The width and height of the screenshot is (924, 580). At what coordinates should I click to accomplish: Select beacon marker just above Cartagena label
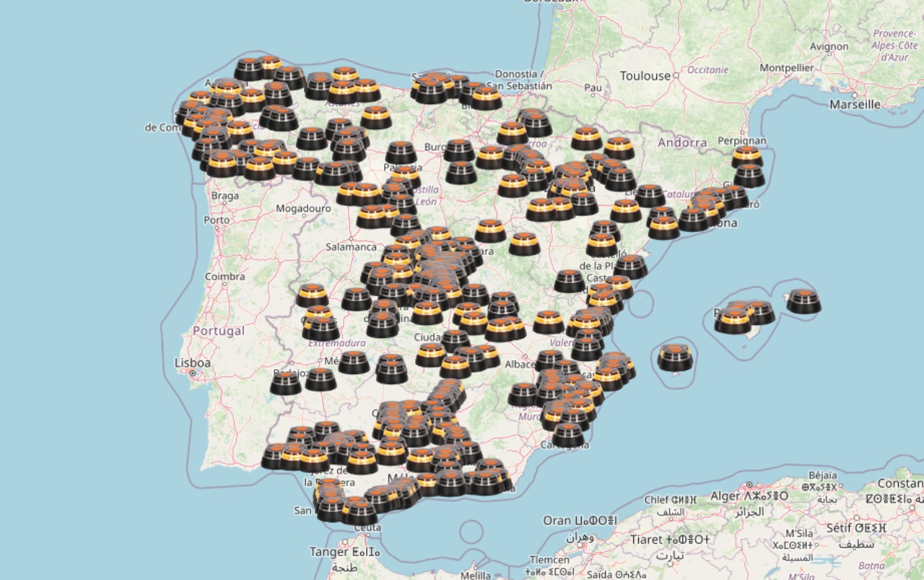568,435
